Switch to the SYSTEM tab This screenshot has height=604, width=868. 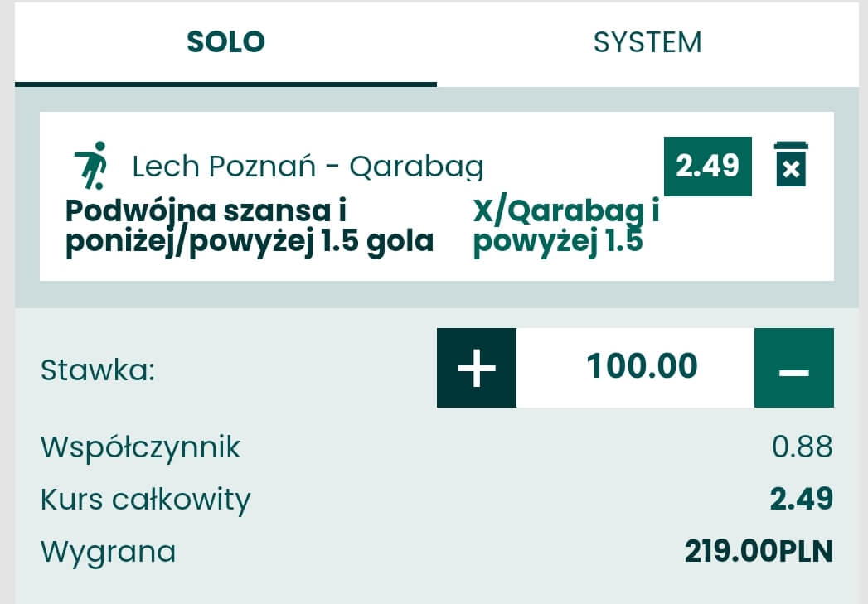pos(647,42)
